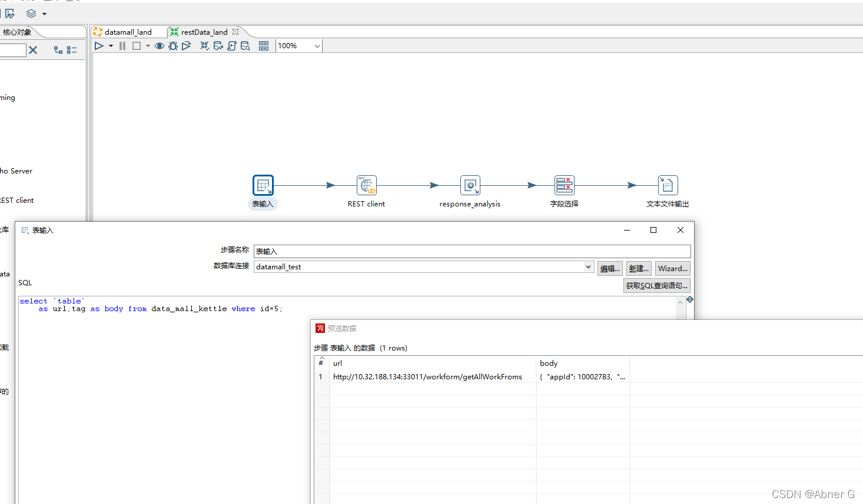The height and width of the screenshot is (504, 863).
Task: Open the run options dropdown arrow
Action: (111, 46)
